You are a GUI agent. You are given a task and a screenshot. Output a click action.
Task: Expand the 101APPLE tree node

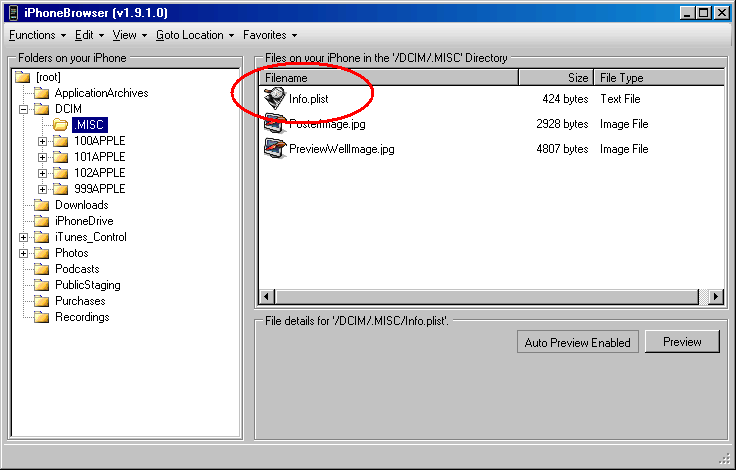[42, 157]
